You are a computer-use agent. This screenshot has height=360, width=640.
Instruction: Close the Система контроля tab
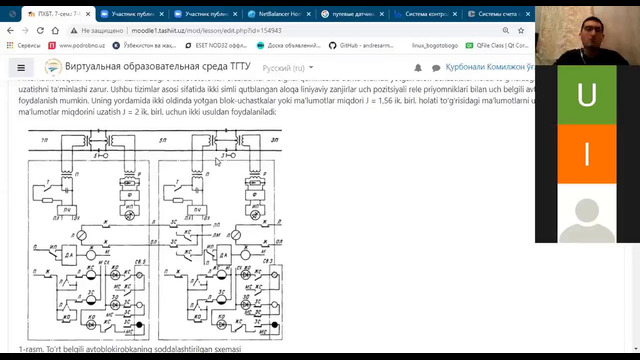click(455, 14)
